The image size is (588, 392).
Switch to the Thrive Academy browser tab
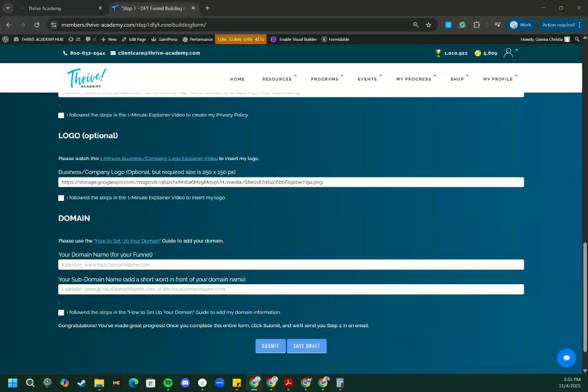click(60, 8)
